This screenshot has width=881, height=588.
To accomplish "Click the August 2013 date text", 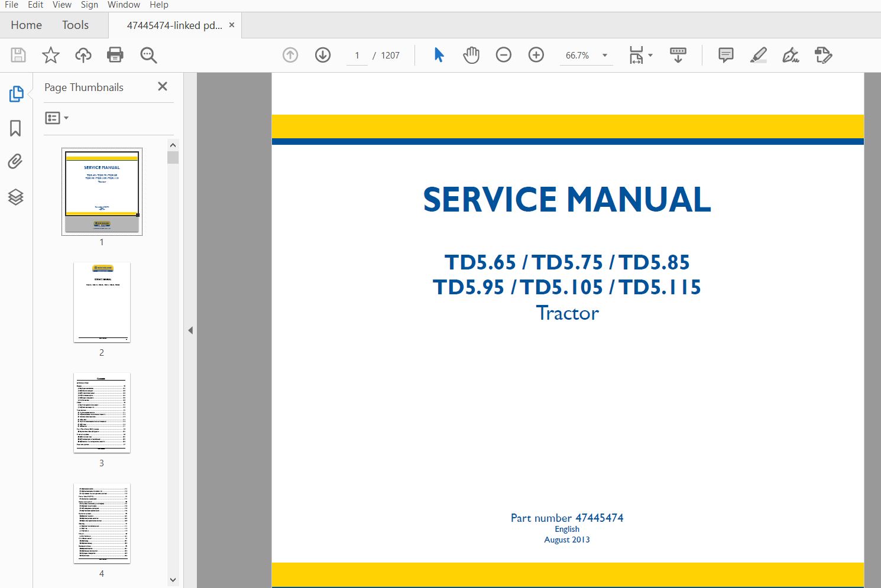I will tap(567, 540).
